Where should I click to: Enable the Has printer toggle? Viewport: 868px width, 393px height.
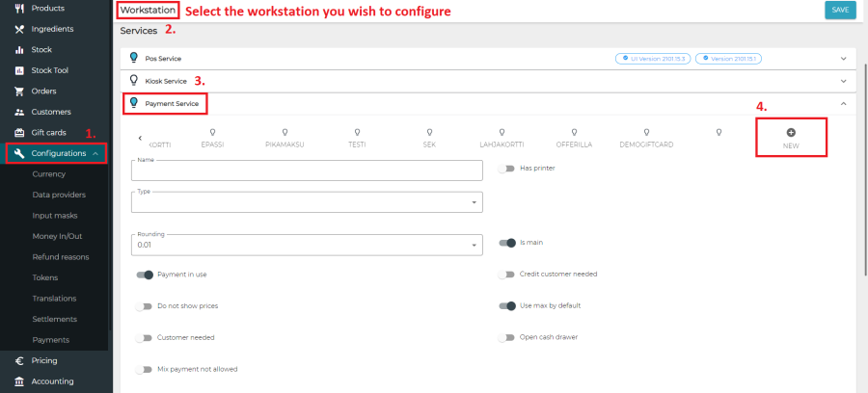[507, 169]
